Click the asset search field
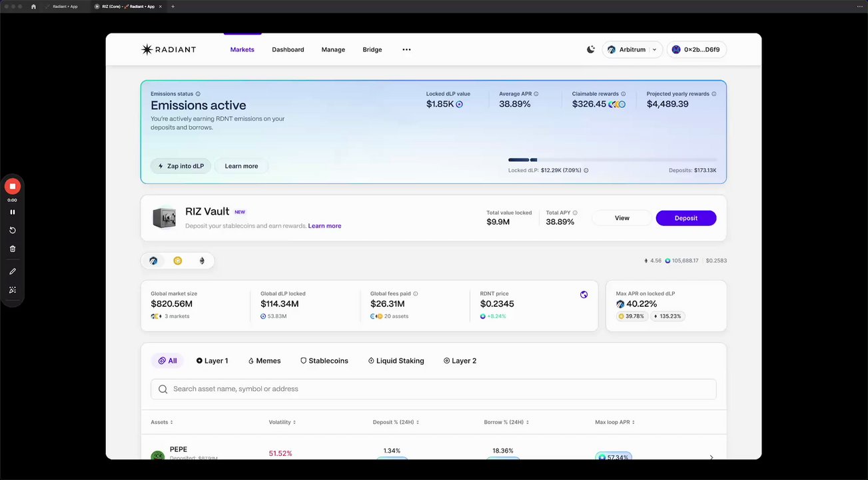The image size is (868, 480). coord(434,389)
